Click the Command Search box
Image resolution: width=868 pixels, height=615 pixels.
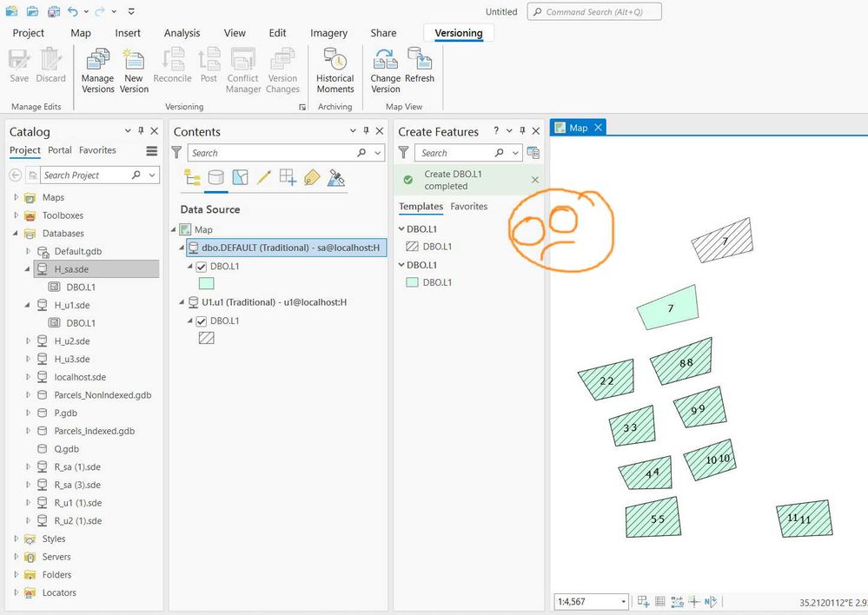[x=594, y=11]
